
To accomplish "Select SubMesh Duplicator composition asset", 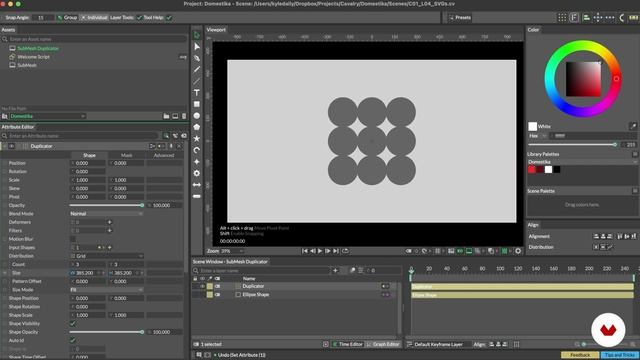I will pos(38,49).
